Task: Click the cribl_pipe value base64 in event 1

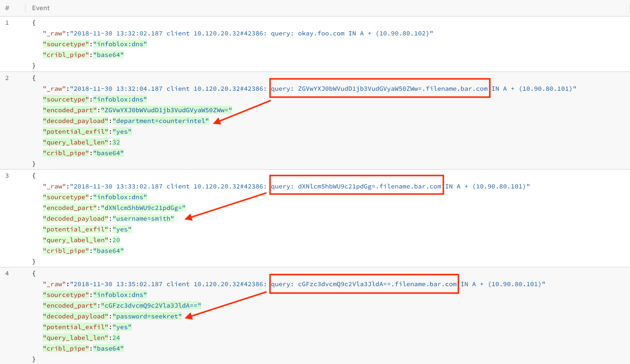Action: [108, 55]
